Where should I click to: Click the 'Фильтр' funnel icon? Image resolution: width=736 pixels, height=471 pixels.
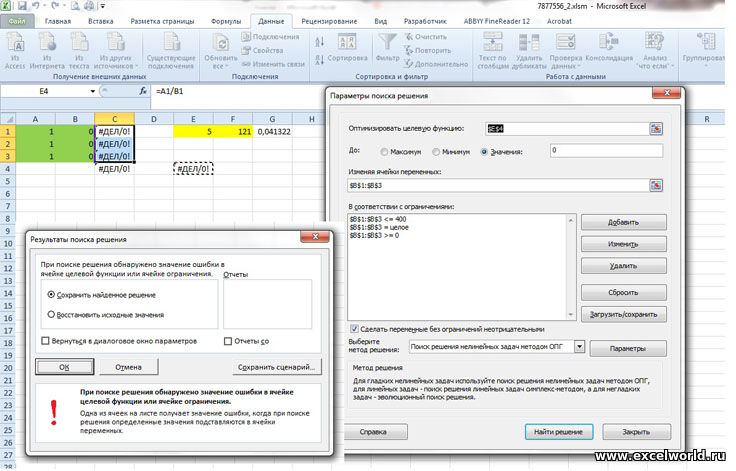click(387, 45)
